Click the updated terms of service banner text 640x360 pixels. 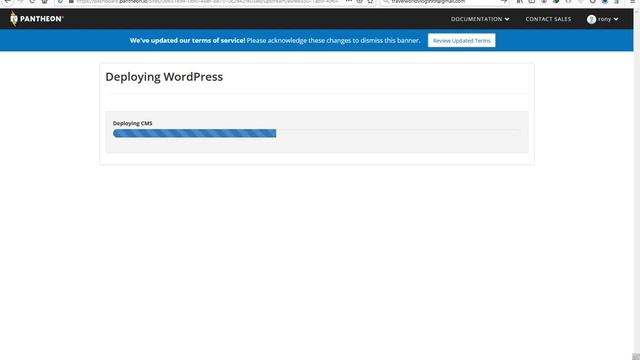coord(275,40)
